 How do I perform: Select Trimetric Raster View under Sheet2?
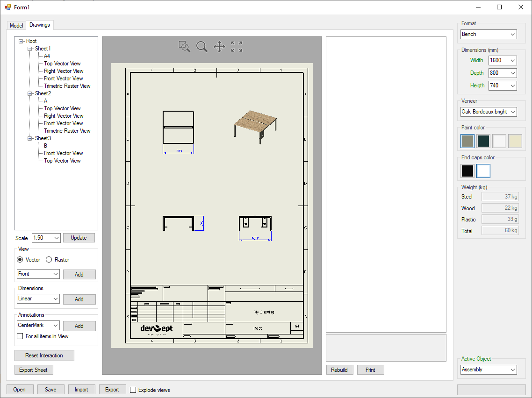67,130
